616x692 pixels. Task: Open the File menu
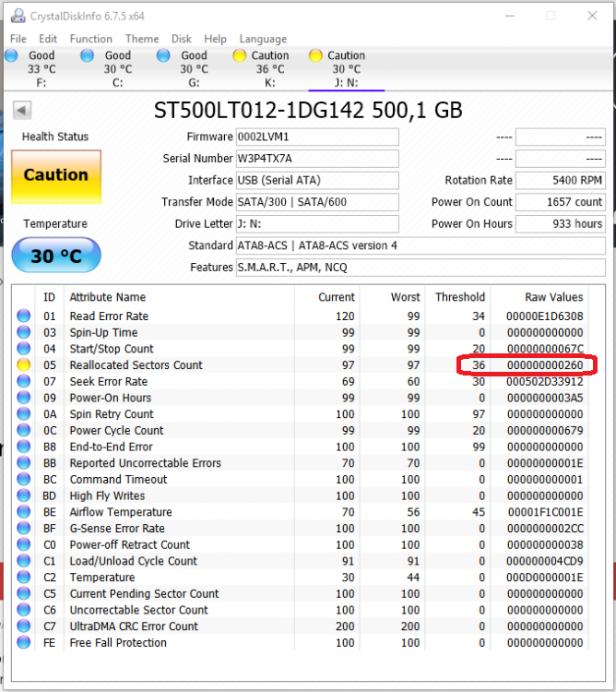pos(18,39)
